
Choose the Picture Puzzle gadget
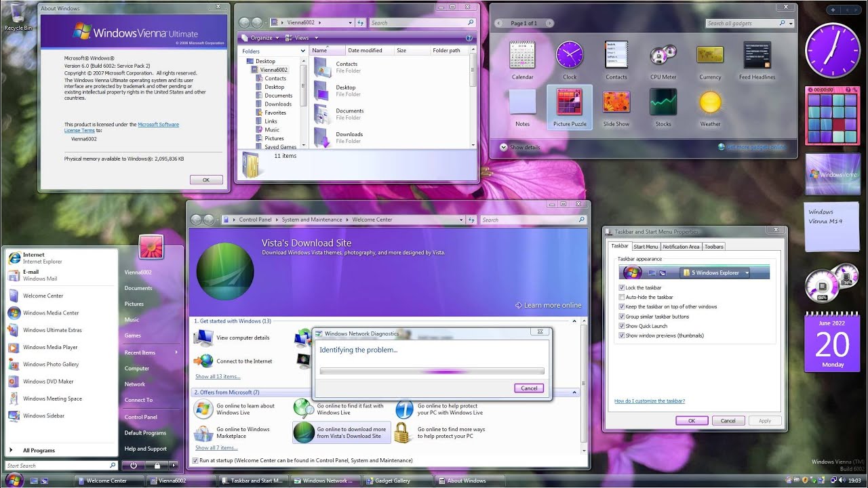pos(570,107)
